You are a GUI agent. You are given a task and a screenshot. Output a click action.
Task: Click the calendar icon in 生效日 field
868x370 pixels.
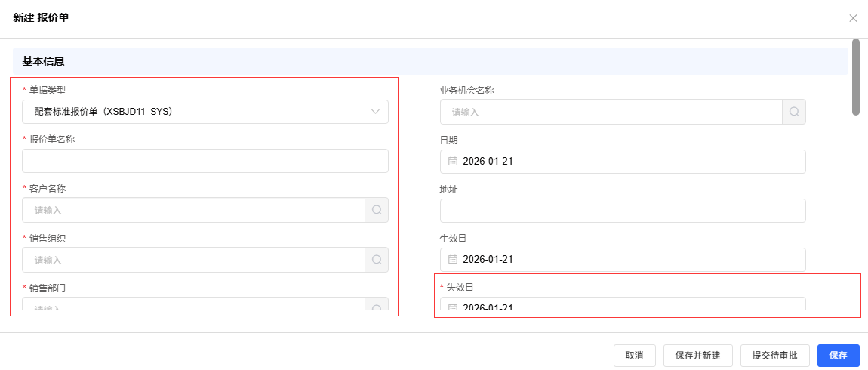(453, 260)
